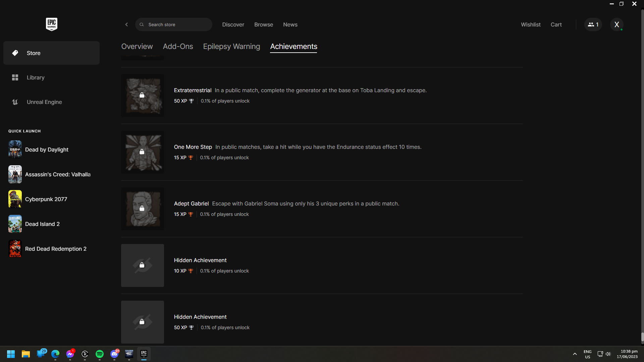Image resolution: width=644 pixels, height=362 pixels.
Task: Open the Cart
Action: (x=556, y=24)
